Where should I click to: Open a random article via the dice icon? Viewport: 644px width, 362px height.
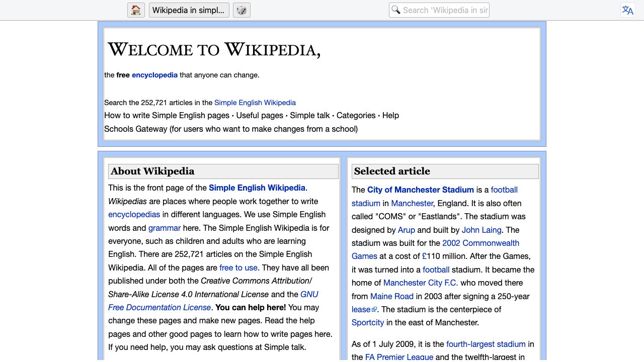pyautogui.click(x=242, y=10)
